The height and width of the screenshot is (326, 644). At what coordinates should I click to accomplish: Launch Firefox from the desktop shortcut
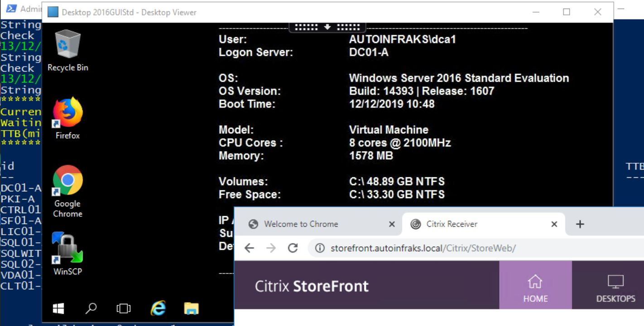[x=67, y=118]
